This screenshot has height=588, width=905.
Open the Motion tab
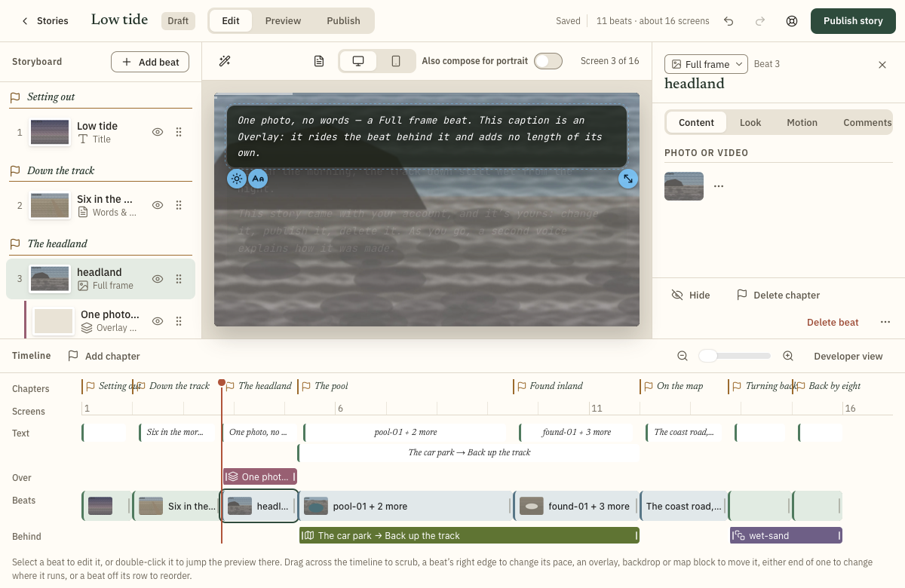[x=802, y=123]
